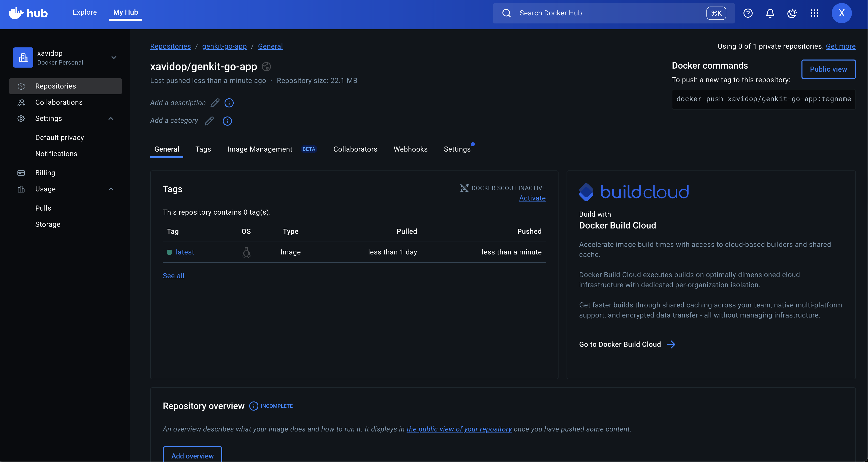
Task: Open the notifications bell icon
Action: (x=770, y=13)
